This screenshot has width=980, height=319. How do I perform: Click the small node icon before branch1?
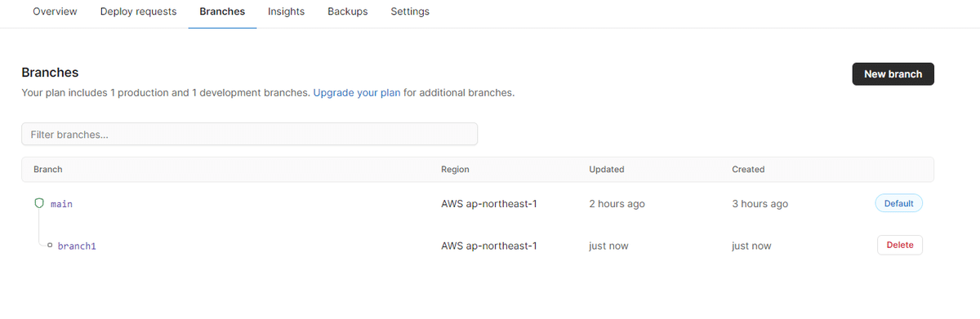(50, 246)
